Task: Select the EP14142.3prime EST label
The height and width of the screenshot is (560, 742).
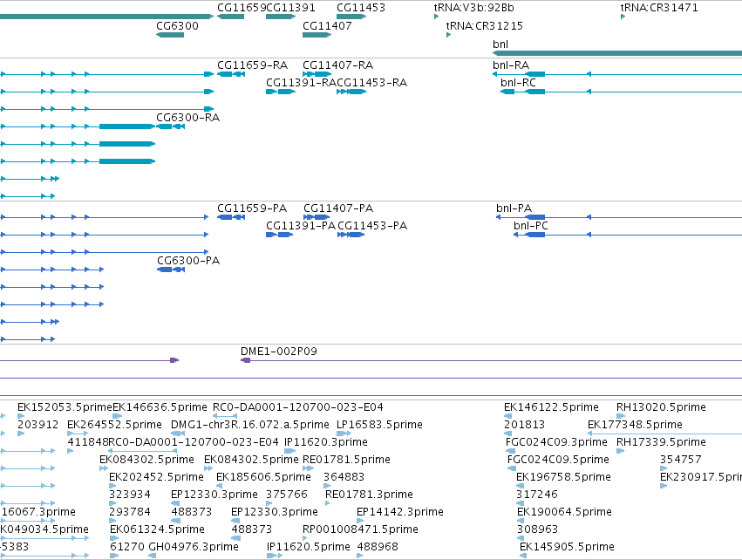Action: point(400,512)
